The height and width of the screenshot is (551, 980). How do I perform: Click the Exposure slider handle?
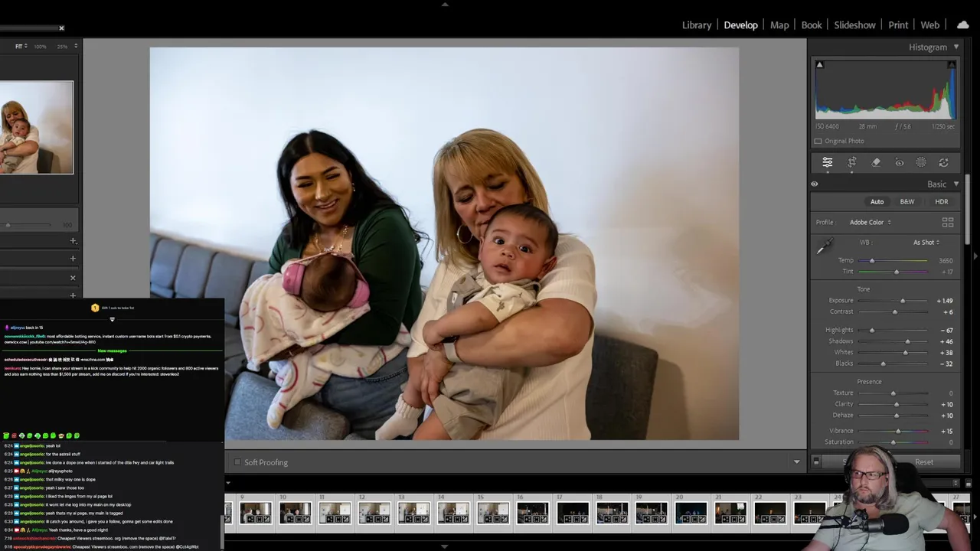tap(903, 301)
